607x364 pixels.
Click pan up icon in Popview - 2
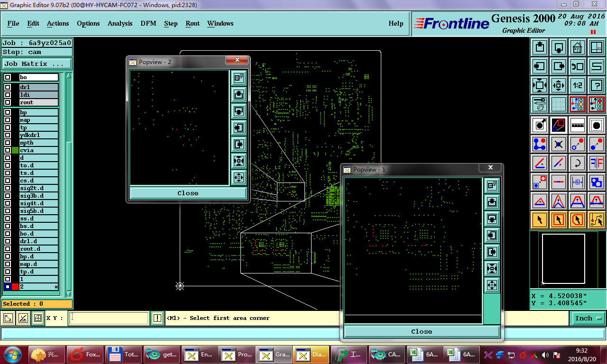pos(239,95)
